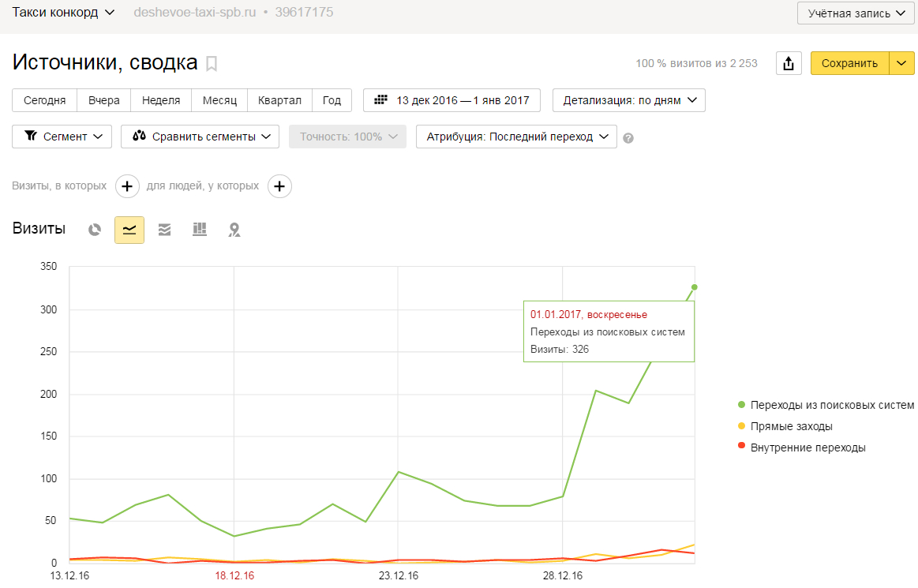The image size is (918, 588).
Task: Click the bookmark icon beside report title
Action: pyautogui.click(x=212, y=63)
